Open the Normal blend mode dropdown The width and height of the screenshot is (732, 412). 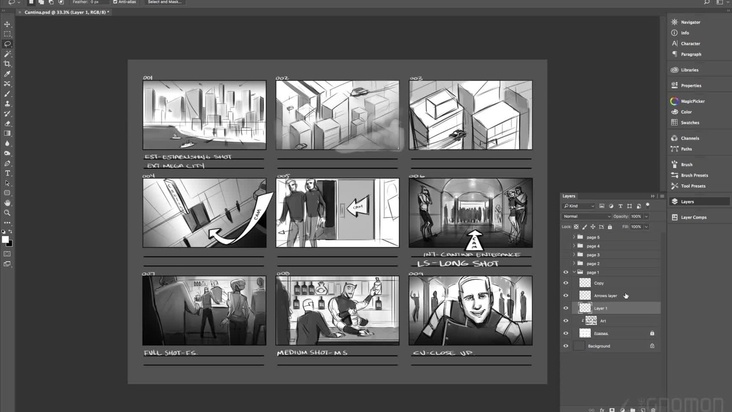click(x=586, y=216)
